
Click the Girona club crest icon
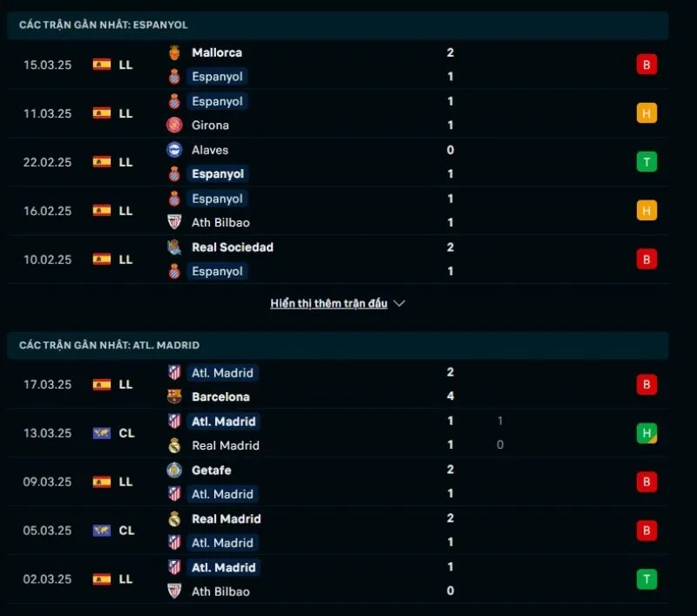tap(174, 125)
